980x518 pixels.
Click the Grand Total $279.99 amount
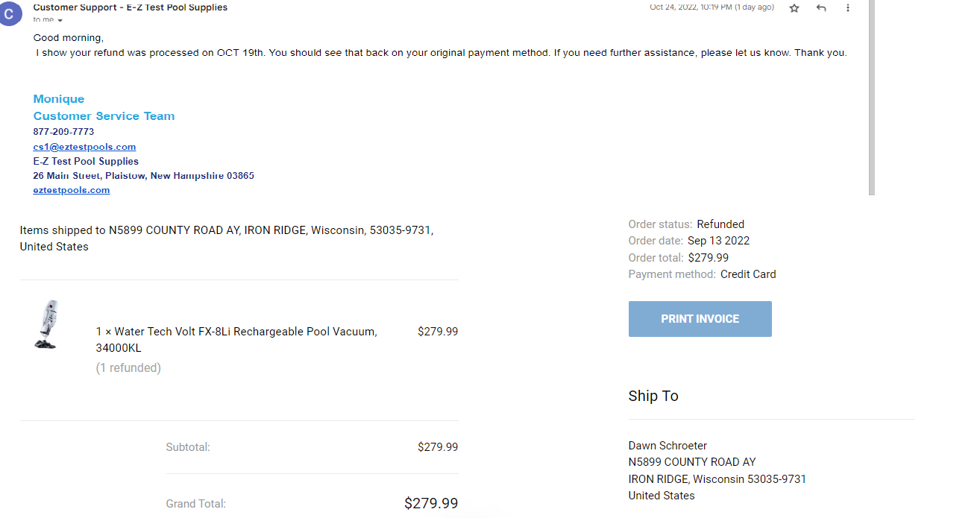pos(431,504)
